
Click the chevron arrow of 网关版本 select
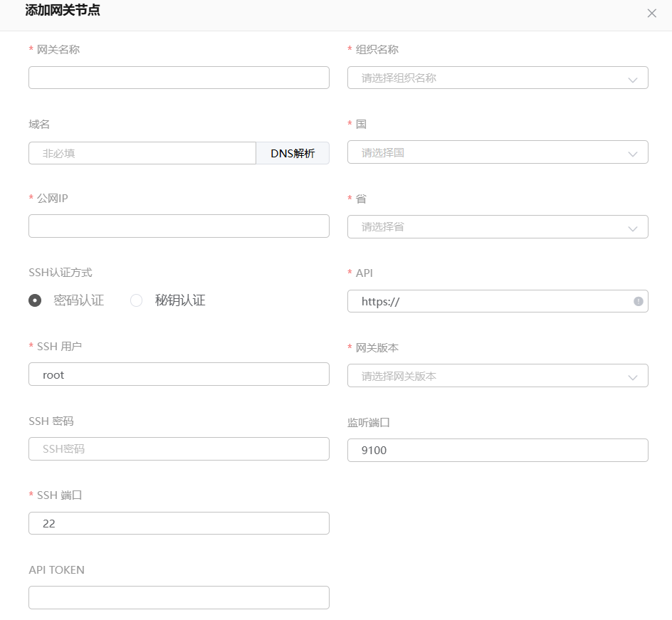pos(632,377)
